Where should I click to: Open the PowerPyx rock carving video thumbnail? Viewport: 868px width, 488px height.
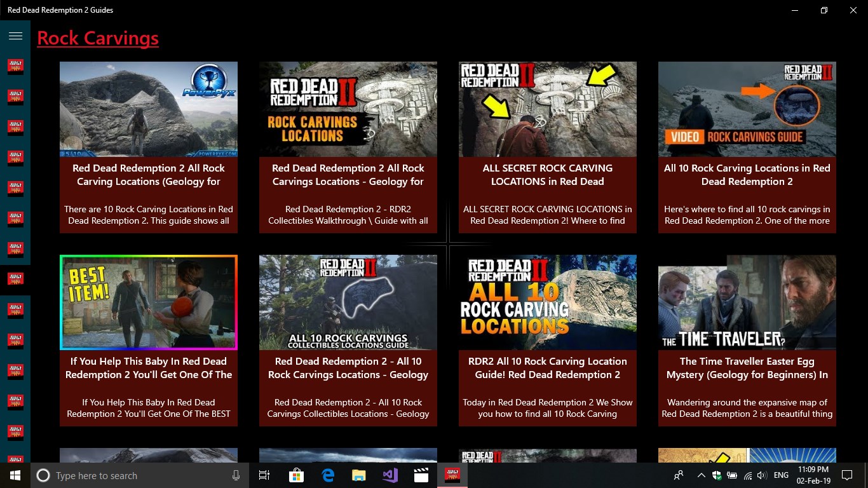point(149,109)
